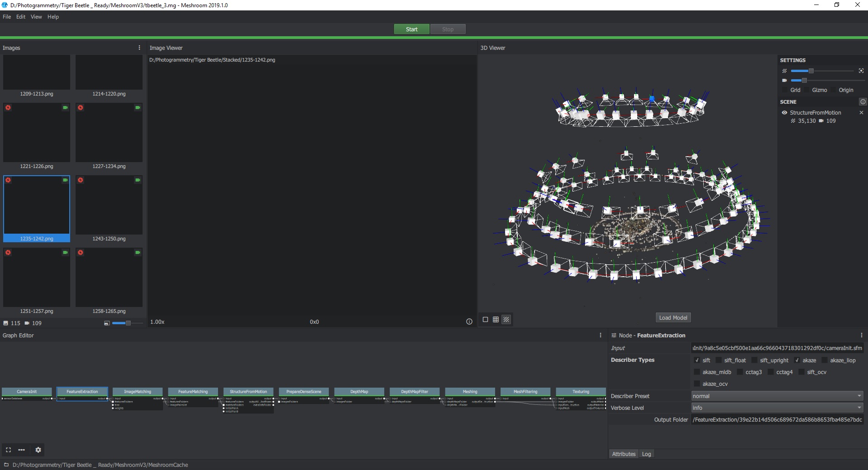Open the File menu
868x470 pixels.
click(x=7, y=17)
